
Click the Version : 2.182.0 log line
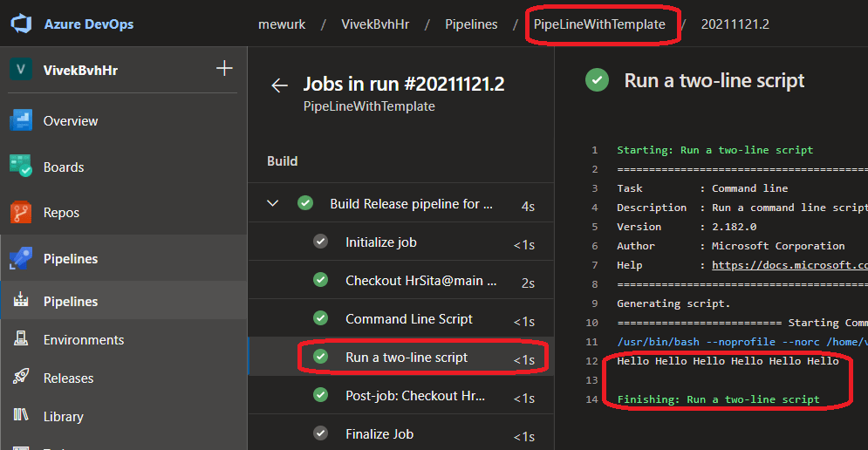pos(687,227)
